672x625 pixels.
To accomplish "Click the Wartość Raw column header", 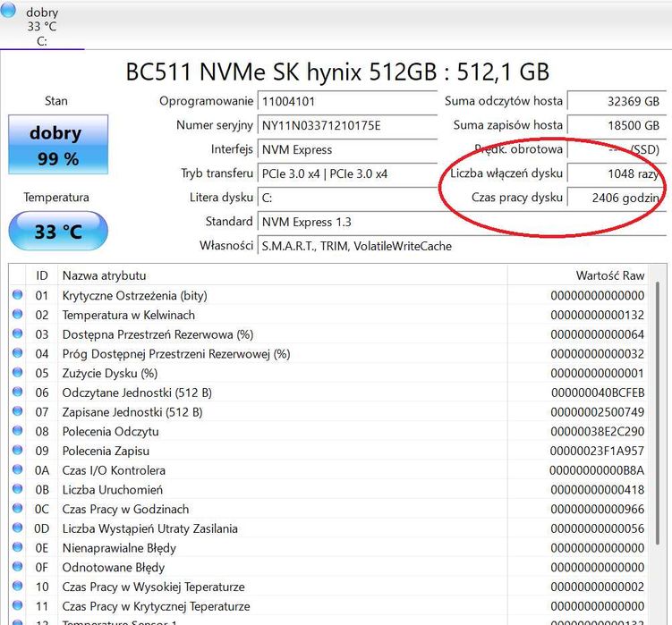I will pos(578,275).
